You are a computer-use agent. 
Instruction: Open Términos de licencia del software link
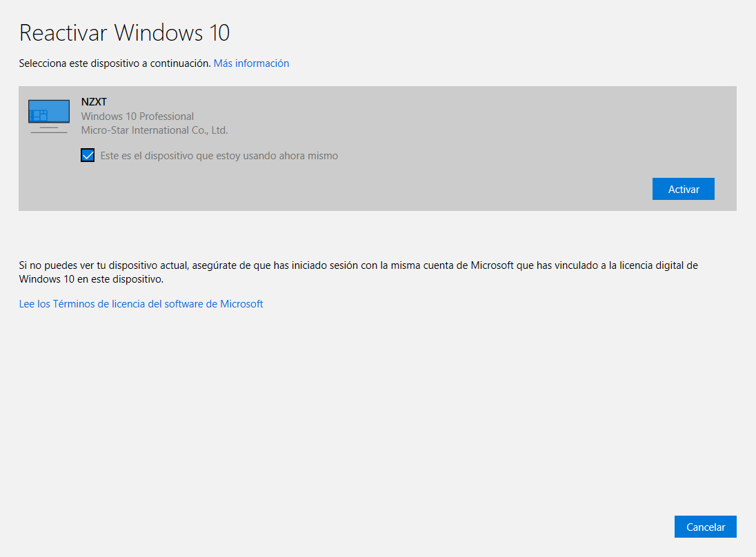point(141,303)
